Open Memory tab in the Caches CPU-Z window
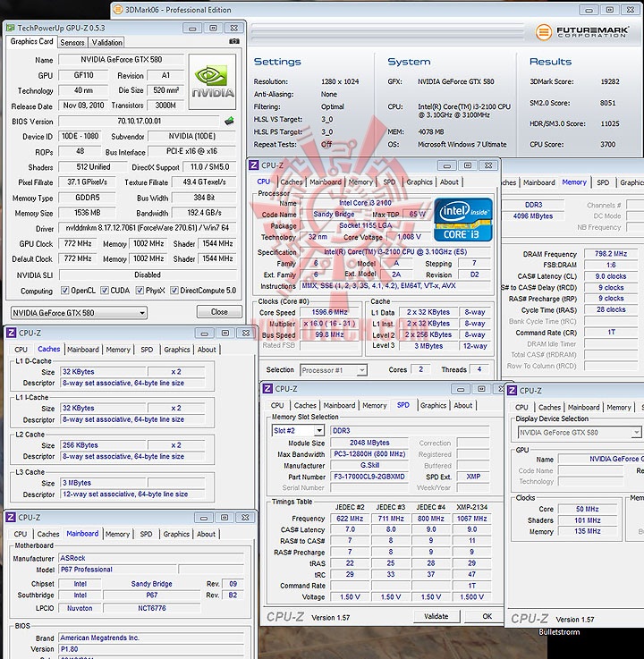Viewport: 644px width, 659px height. [118, 350]
